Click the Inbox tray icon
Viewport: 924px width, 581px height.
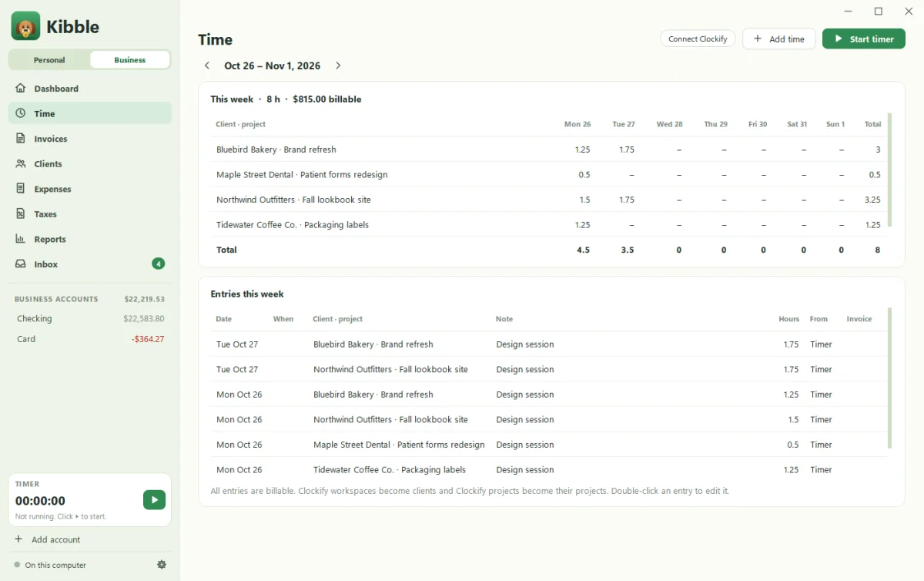(x=21, y=264)
